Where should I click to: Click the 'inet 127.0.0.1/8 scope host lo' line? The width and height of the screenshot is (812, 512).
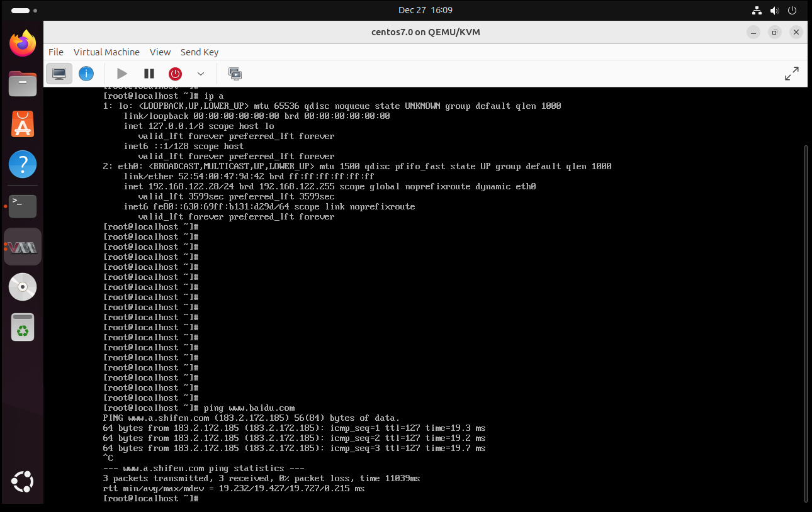(199, 126)
